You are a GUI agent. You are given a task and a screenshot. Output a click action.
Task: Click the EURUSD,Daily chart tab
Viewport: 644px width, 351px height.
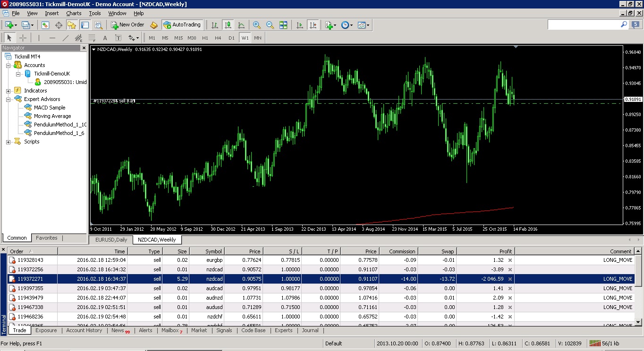coord(111,240)
